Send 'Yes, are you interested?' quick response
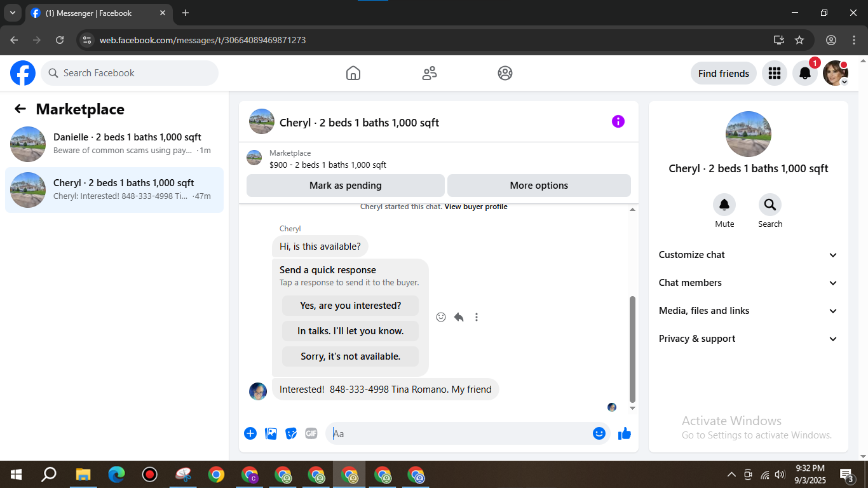Viewport: 868px width, 488px height. coord(351,306)
